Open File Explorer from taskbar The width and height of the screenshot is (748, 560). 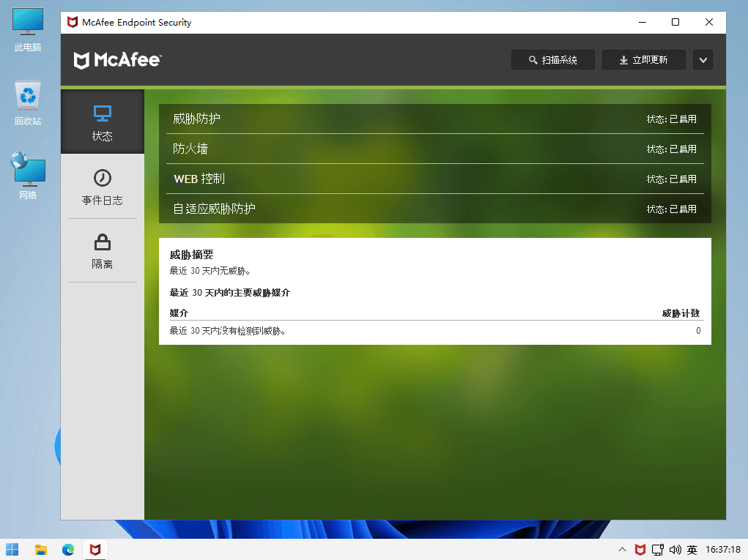41,550
